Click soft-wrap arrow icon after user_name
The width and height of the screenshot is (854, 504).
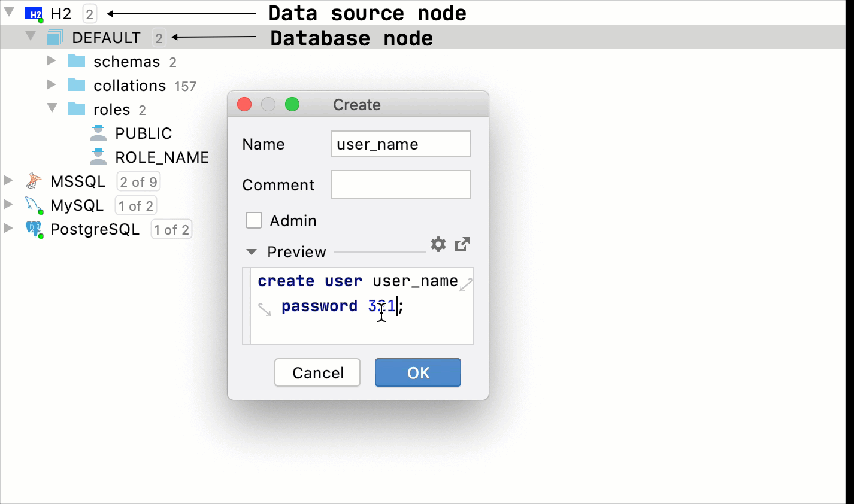pos(466,284)
